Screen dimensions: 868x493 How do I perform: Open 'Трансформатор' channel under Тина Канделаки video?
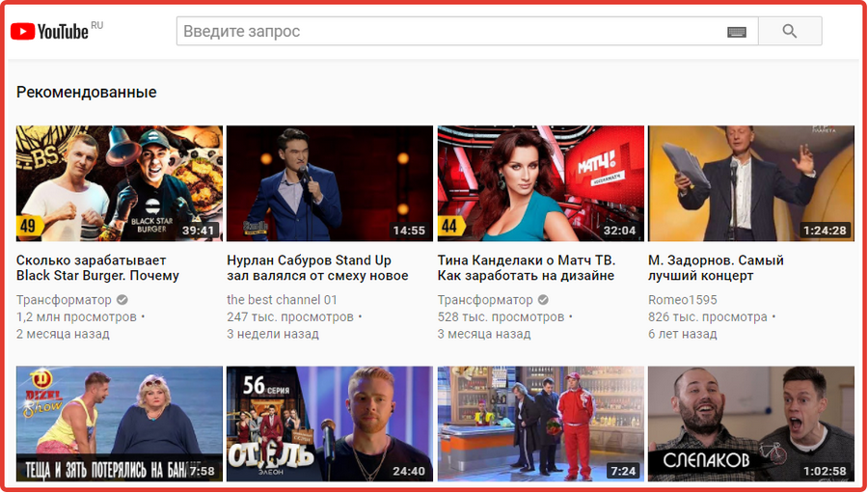485,300
